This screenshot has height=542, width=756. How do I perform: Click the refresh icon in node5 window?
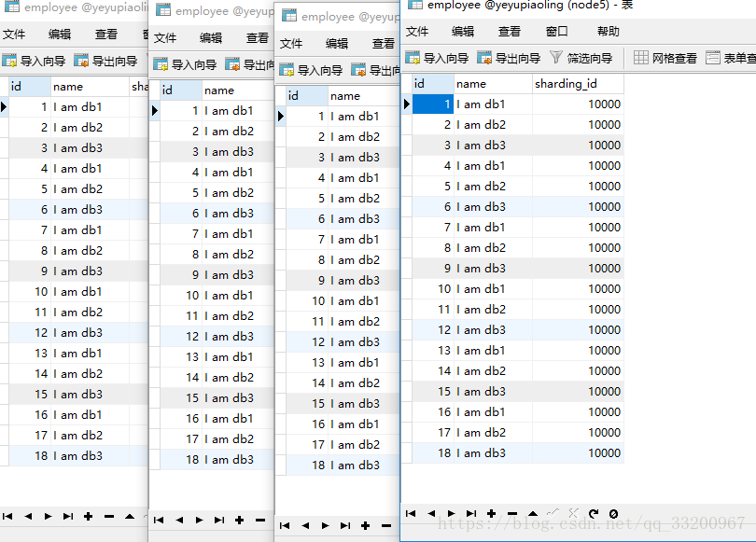pos(593,513)
